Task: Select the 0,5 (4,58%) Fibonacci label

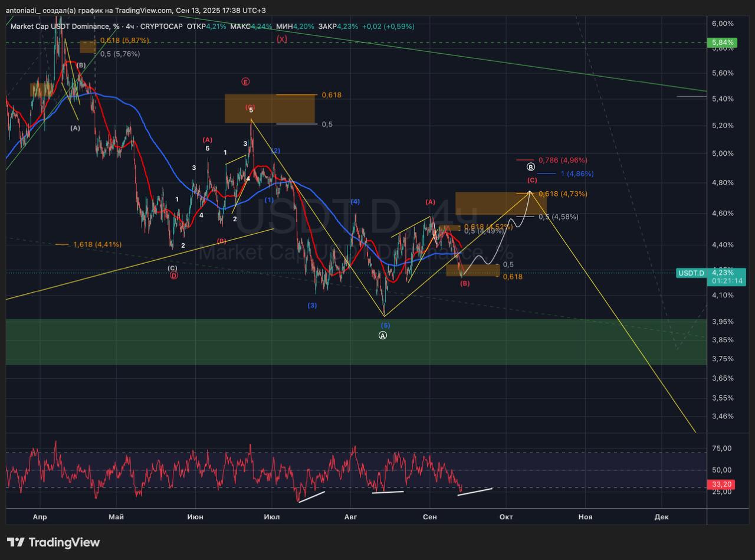Action: tap(558, 217)
